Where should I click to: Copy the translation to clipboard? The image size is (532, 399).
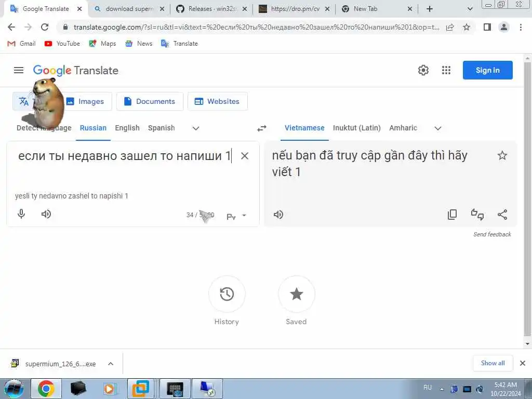click(453, 215)
